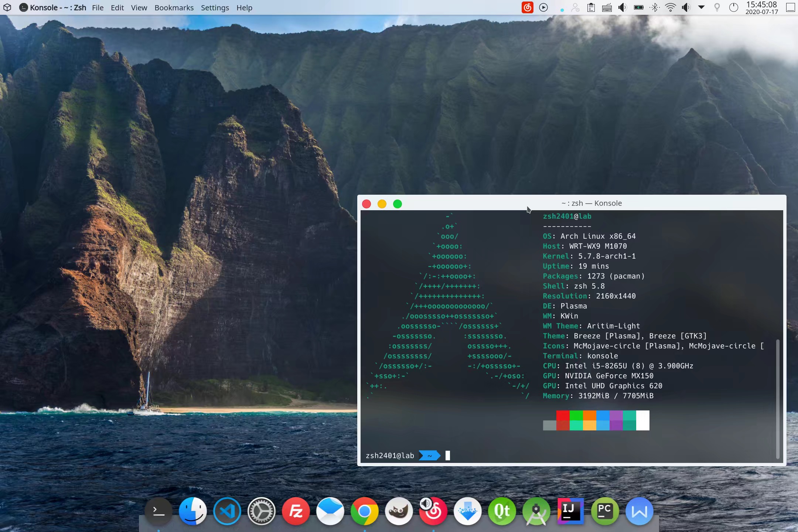Click NetEase Music tray icon in top panel
Viewport: 798px width, 532px height.
point(527,7)
